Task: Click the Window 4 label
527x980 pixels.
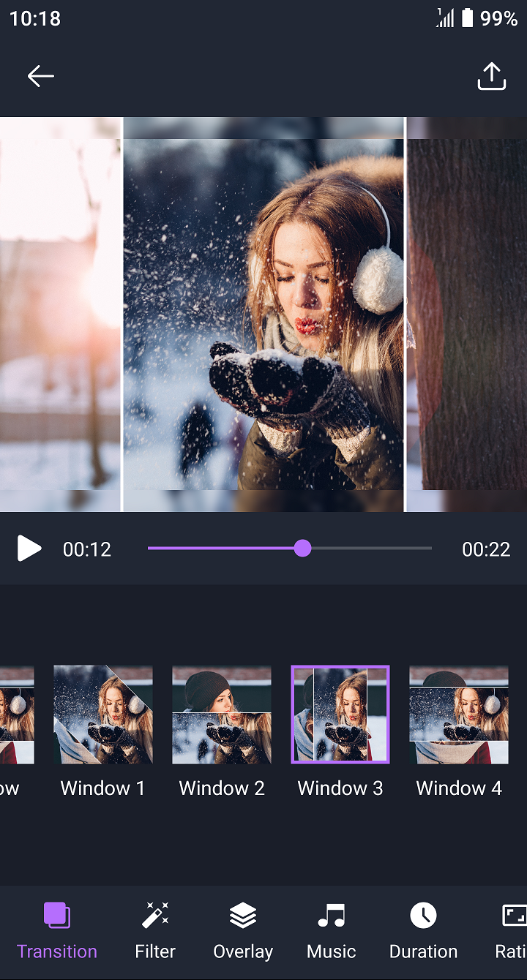Action: pyautogui.click(x=459, y=788)
